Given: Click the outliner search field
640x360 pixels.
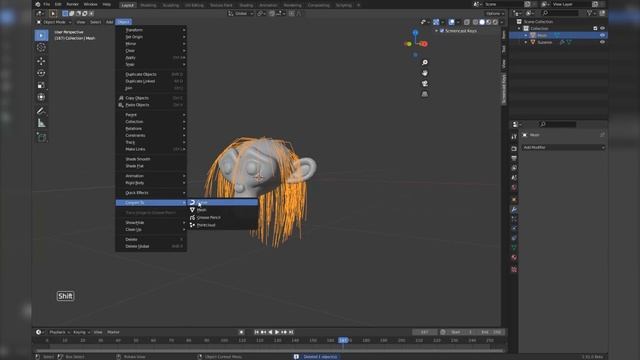Looking at the screenshot, I should click(561, 13).
